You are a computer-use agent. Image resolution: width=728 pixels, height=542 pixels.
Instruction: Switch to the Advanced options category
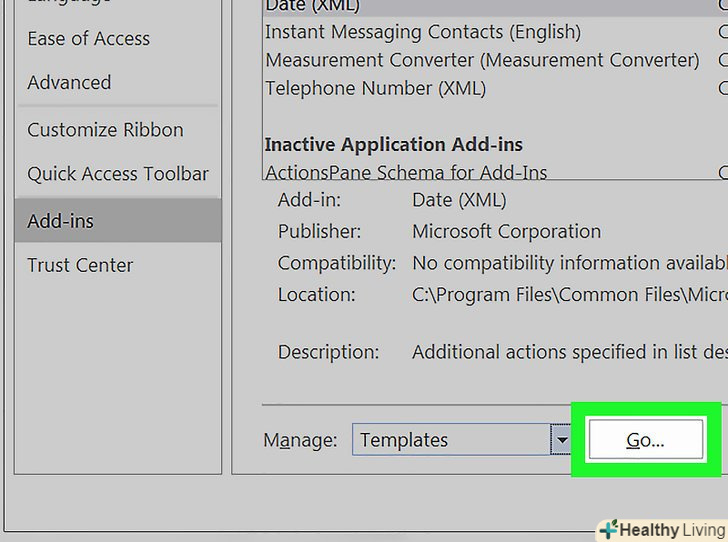point(69,83)
